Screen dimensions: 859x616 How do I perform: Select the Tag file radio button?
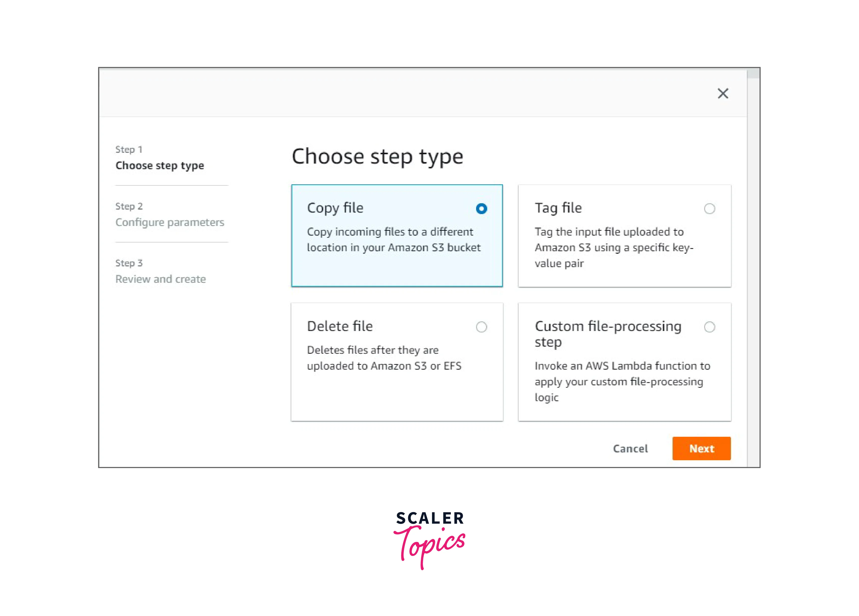click(709, 209)
